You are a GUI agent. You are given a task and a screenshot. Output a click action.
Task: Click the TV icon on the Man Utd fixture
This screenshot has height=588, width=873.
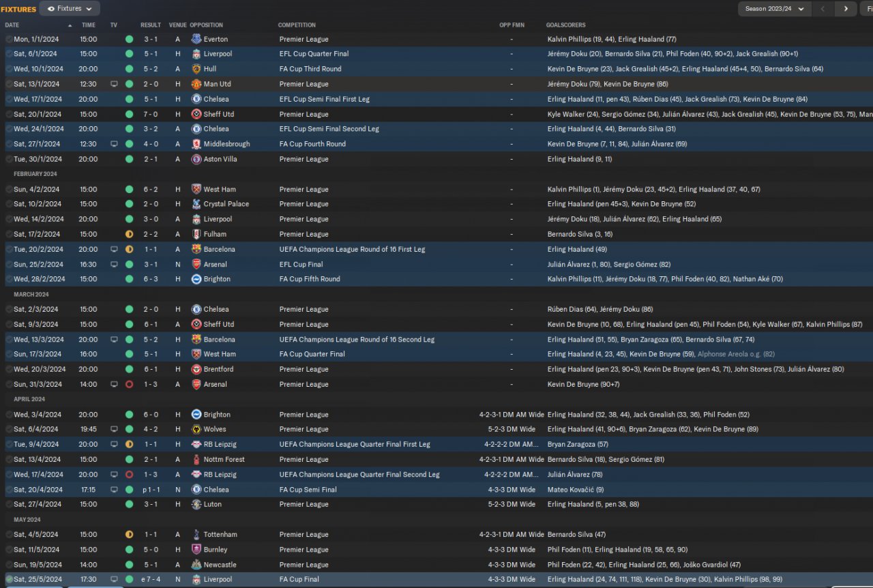pos(114,84)
